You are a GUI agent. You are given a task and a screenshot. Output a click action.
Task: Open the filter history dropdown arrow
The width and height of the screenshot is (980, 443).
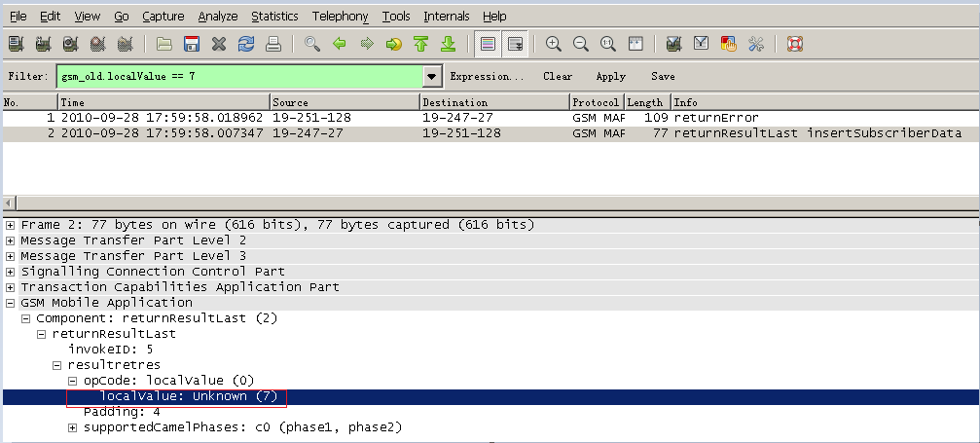(432, 76)
